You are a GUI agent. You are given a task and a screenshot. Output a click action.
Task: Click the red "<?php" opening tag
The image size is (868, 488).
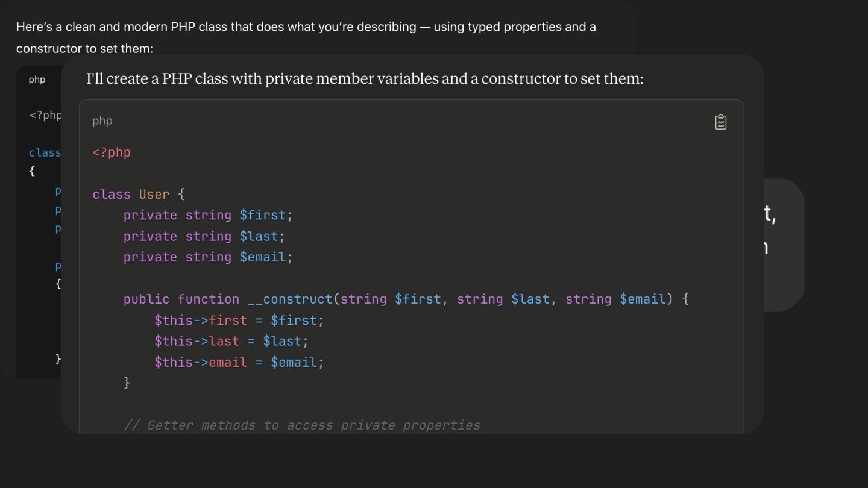coord(112,152)
